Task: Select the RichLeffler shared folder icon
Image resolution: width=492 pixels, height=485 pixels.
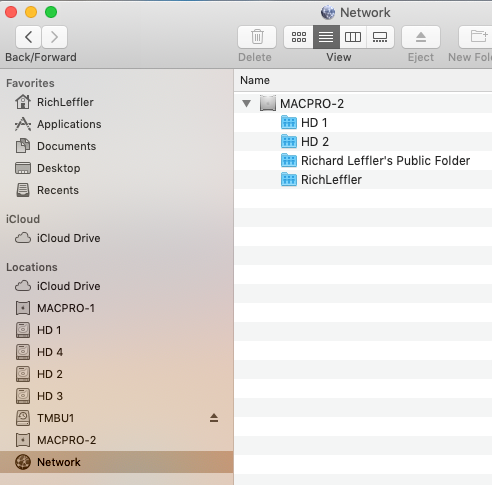Action: coord(289,179)
